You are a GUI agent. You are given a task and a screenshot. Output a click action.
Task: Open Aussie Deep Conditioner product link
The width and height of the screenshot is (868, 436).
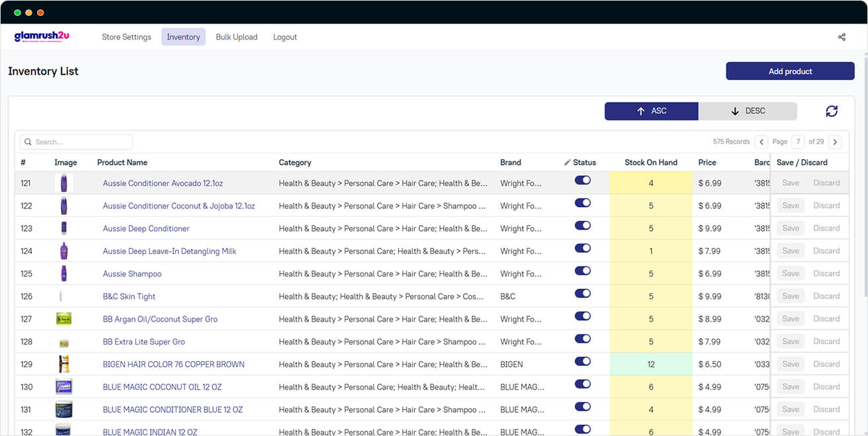coord(146,228)
